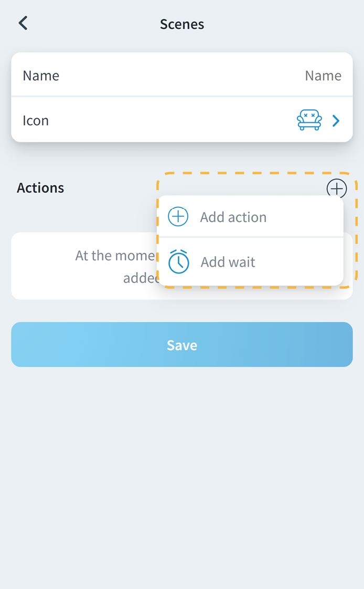
Task: Click the "Icon" row label text
Action: (x=36, y=121)
